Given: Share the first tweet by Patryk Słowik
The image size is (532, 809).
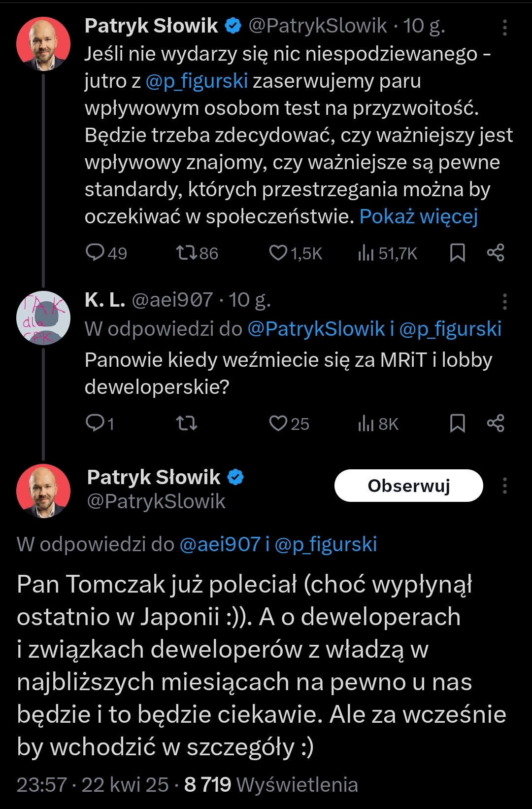Looking at the screenshot, I should [x=496, y=253].
